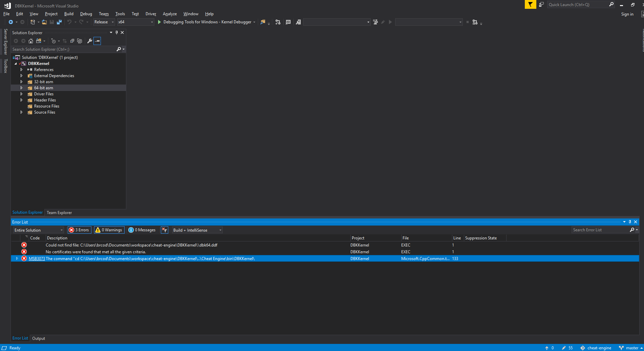
Task: Switch to the Team Explorer tab
Action: tap(59, 213)
